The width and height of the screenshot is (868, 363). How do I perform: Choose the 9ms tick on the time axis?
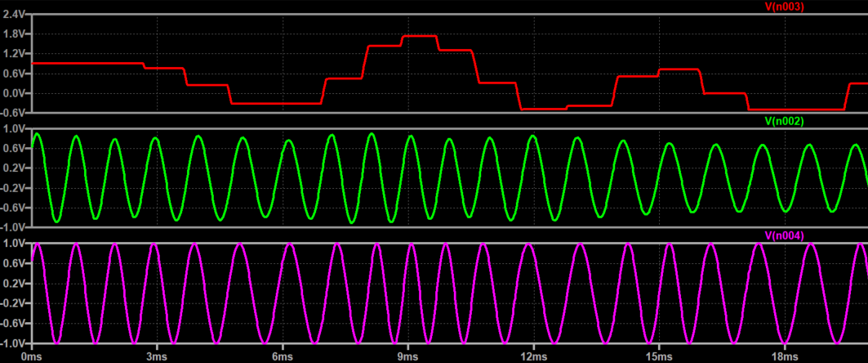point(407,356)
